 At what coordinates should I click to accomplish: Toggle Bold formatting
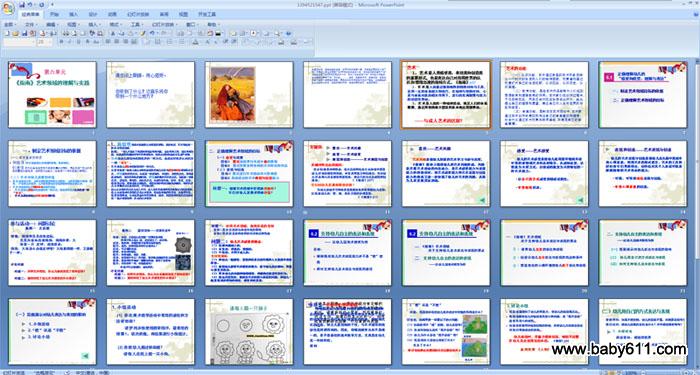click(62, 42)
